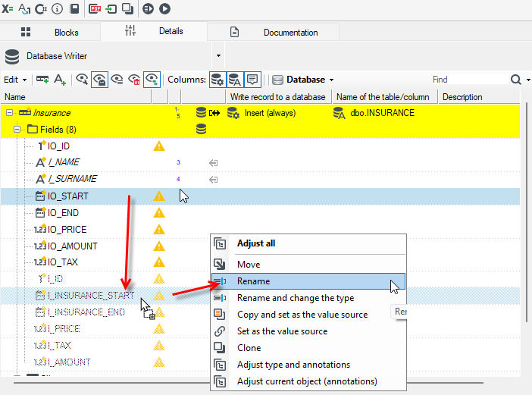The width and height of the screenshot is (532, 395).
Task: Open the notebook icon in top toolbar
Action: click(74, 9)
